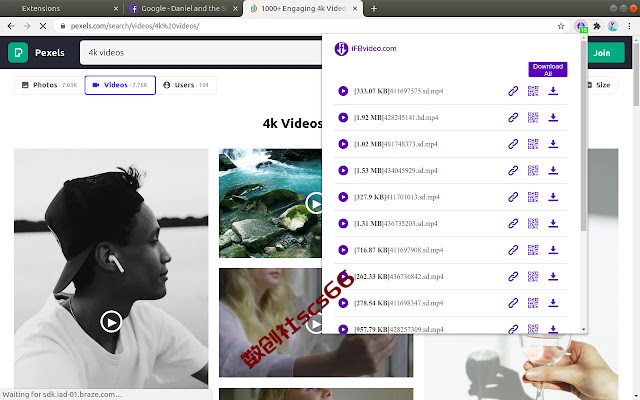The height and width of the screenshot is (400, 640).
Task: Click the Download All button
Action: click(x=548, y=69)
